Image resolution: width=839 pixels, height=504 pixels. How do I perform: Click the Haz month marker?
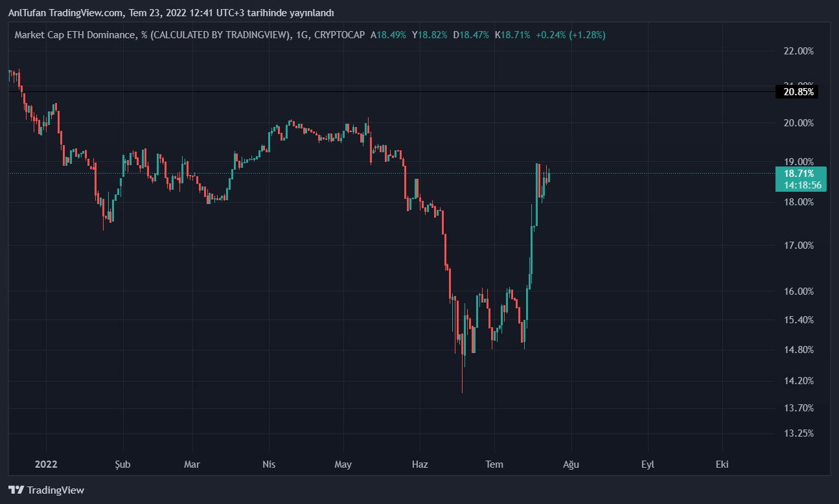(x=420, y=464)
